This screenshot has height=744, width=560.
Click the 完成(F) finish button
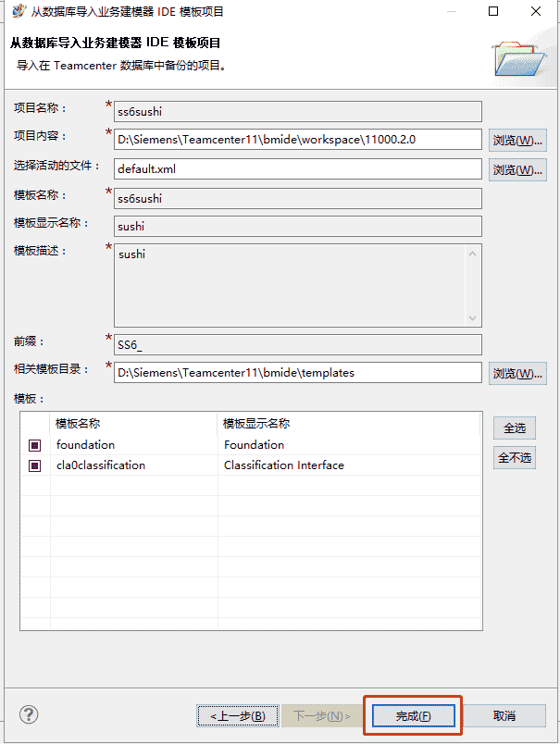[414, 715]
